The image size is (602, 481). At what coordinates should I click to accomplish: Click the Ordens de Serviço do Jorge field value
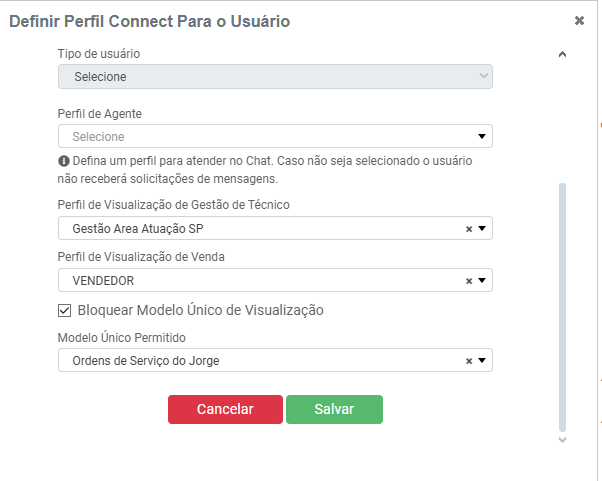146,361
